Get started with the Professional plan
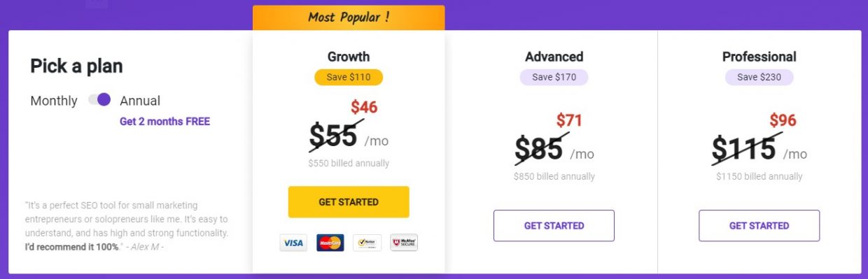The height and width of the screenshot is (279, 868). click(x=759, y=226)
